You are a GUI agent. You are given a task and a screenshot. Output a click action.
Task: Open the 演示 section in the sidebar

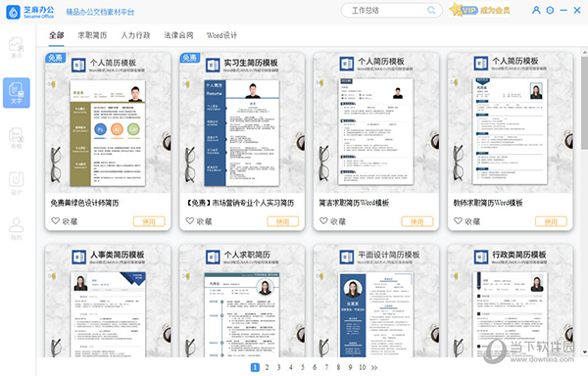[16, 48]
